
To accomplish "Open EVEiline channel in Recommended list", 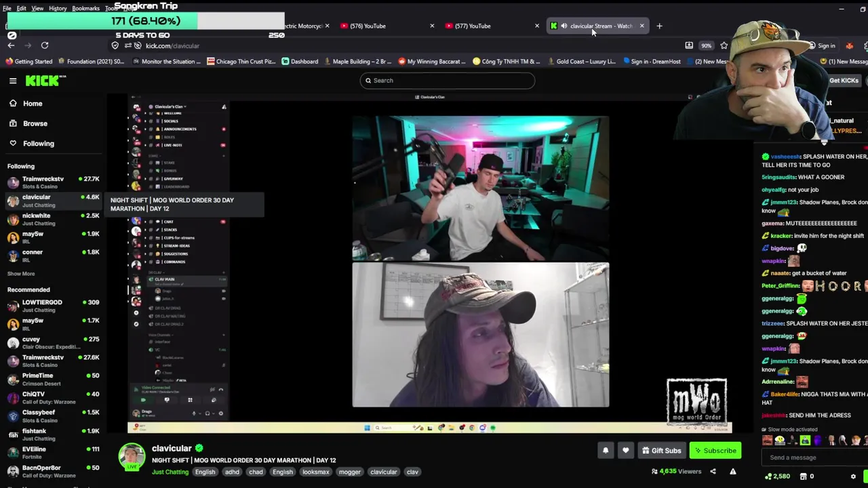I will point(53,452).
